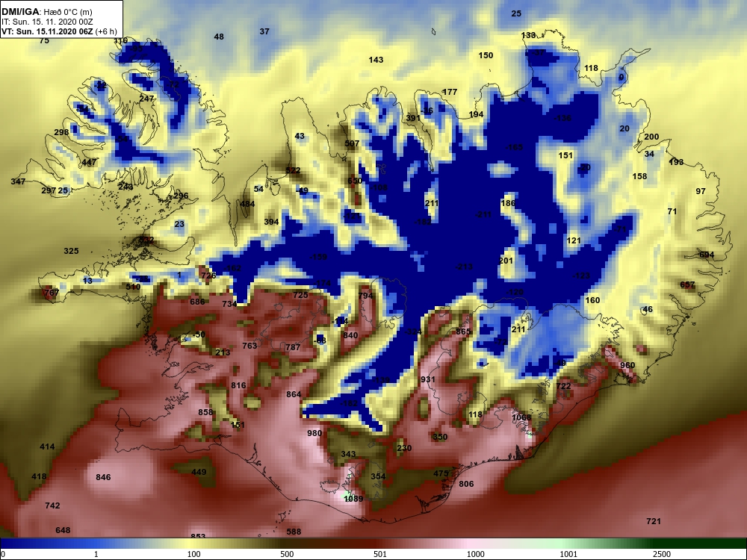Click the 298 value in the Westfjords
Viewport: 747px width, 560px height.
[61, 132]
